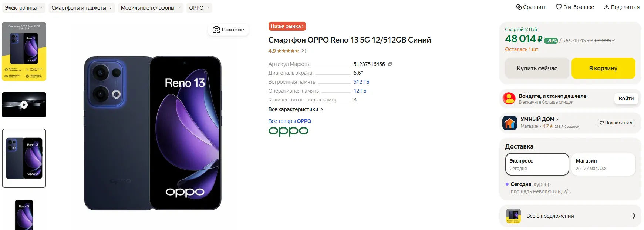Play the product video thumbnail

[24, 105]
